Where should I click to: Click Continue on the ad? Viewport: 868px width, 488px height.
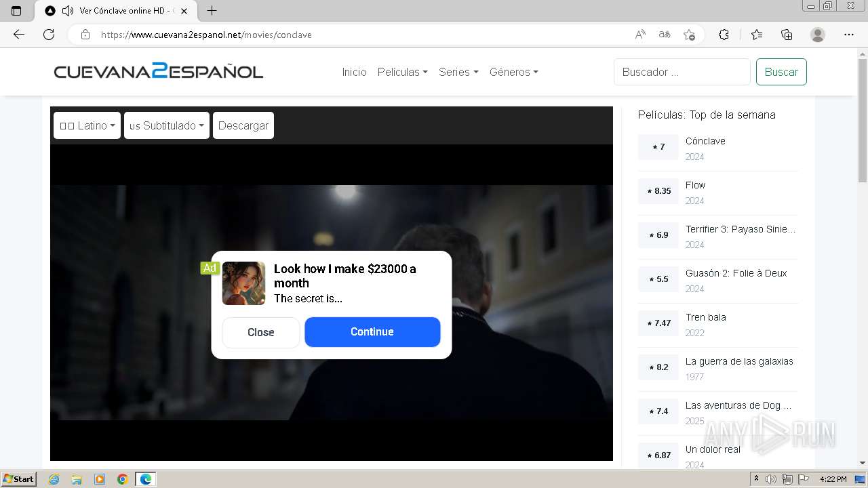[x=372, y=331]
